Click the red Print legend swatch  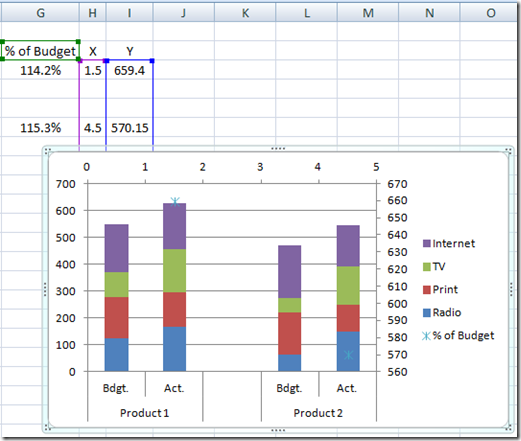click(427, 290)
